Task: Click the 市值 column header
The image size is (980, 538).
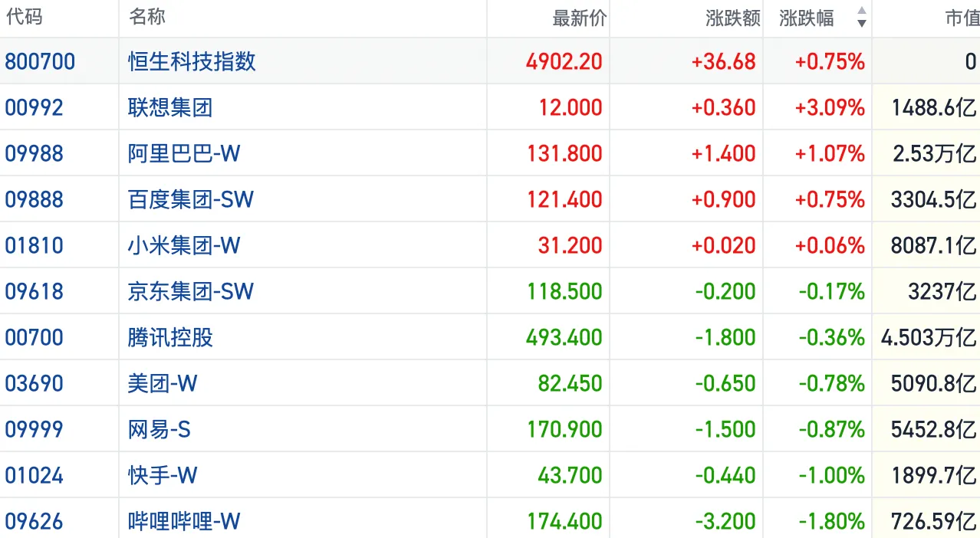Action: (x=962, y=18)
